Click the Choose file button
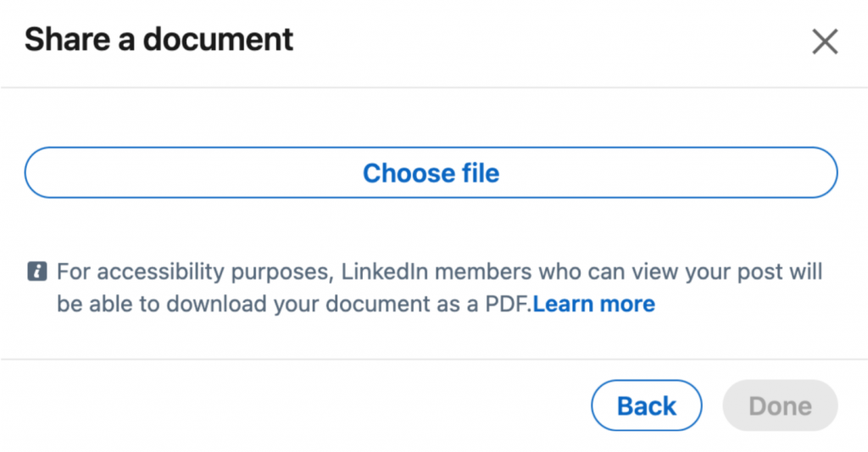The height and width of the screenshot is (452, 868). (x=431, y=173)
